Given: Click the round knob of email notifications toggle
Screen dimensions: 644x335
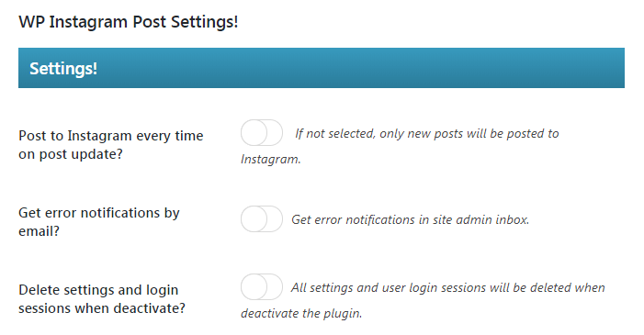Looking at the screenshot, I should pyautogui.click(x=254, y=218).
